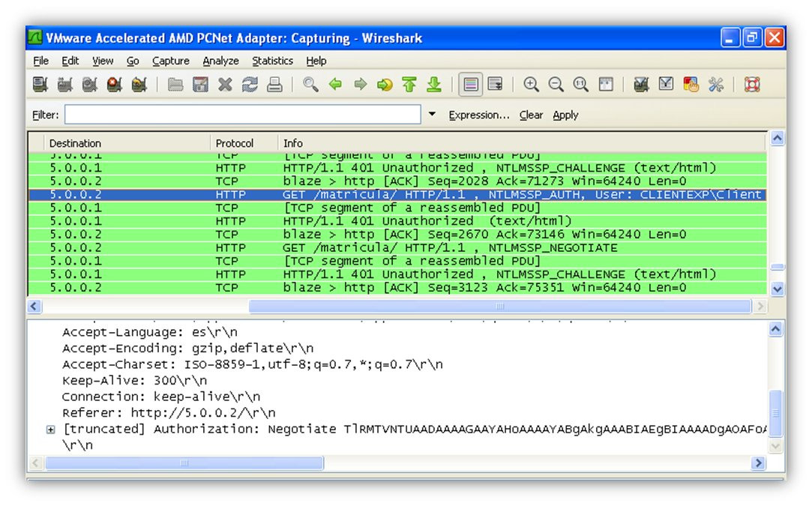Select packet with Seq=2670 Ack=73146

click(x=397, y=235)
